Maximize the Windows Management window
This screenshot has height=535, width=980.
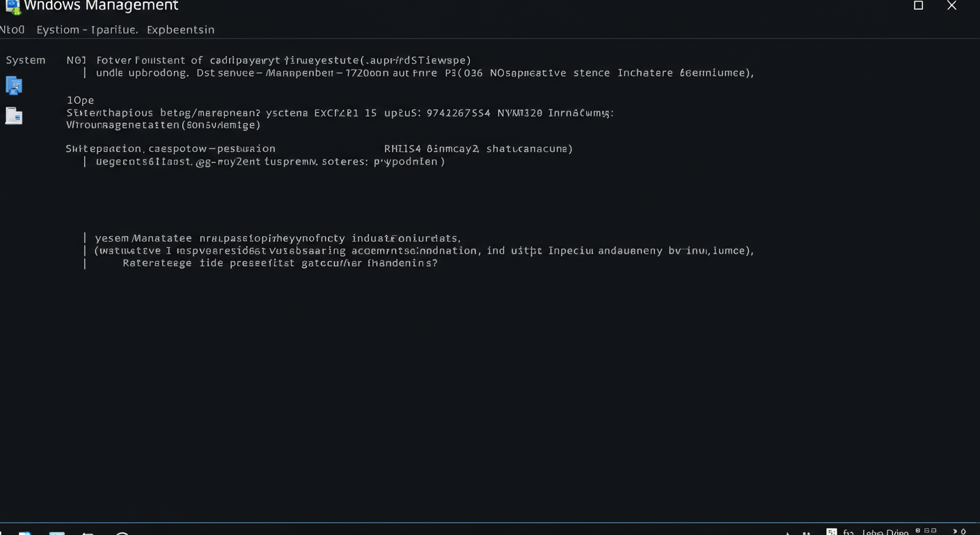click(918, 6)
